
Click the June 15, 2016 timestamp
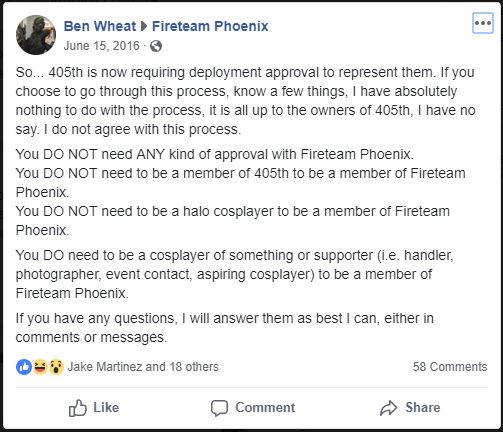pyautogui.click(x=102, y=46)
